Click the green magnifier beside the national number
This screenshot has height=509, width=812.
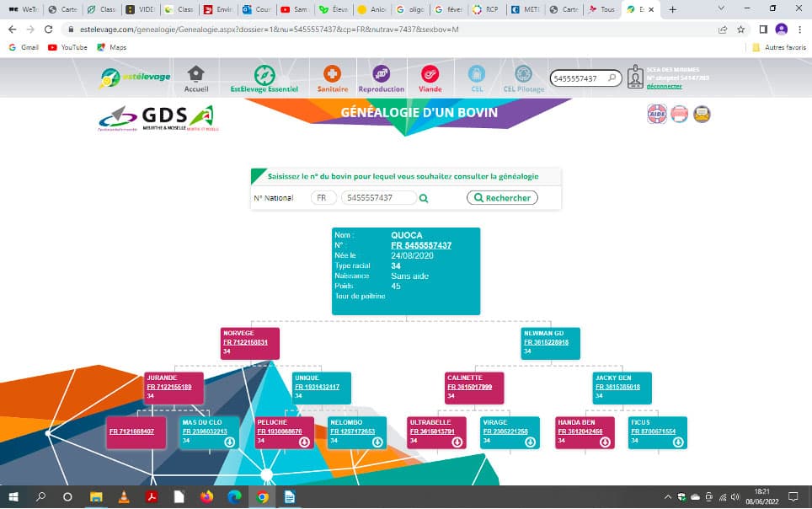[x=424, y=198]
